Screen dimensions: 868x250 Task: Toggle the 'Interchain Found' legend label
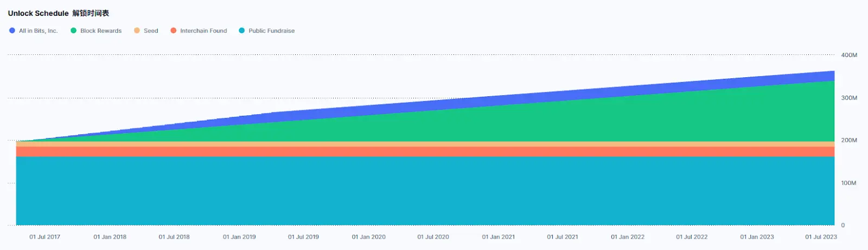(x=203, y=31)
